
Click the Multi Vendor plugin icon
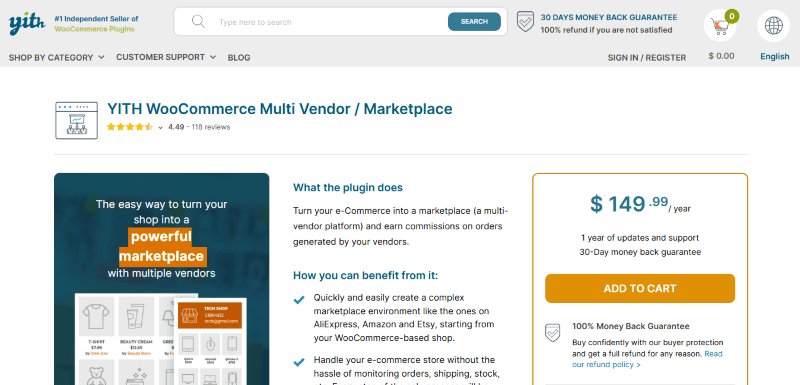(x=76, y=120)
